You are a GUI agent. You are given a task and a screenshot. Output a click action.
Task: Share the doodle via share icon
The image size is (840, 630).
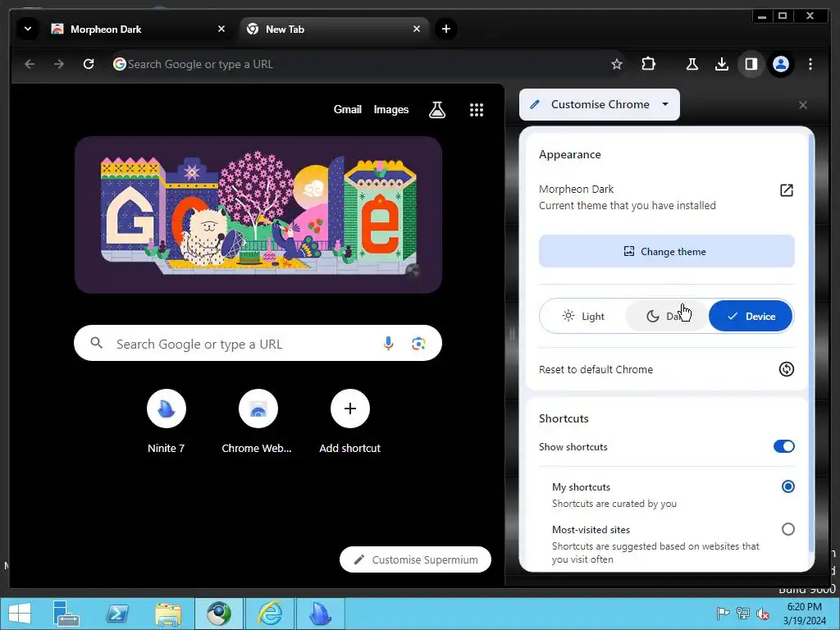tap(413, 271)
